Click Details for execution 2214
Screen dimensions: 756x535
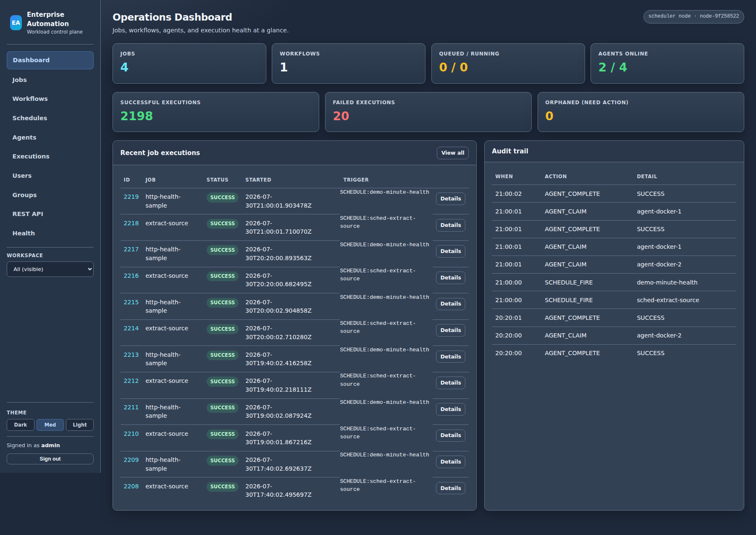451,330
